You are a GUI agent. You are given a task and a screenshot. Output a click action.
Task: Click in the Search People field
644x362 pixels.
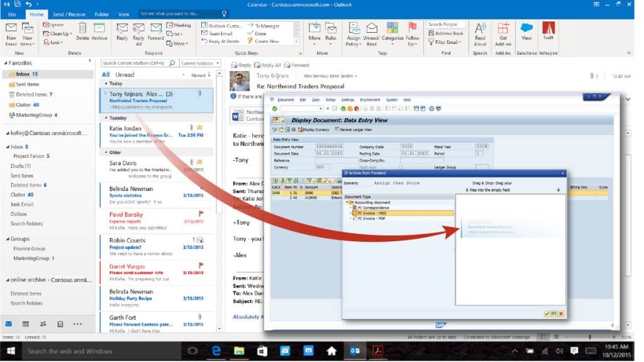click(x=446, y=25)
